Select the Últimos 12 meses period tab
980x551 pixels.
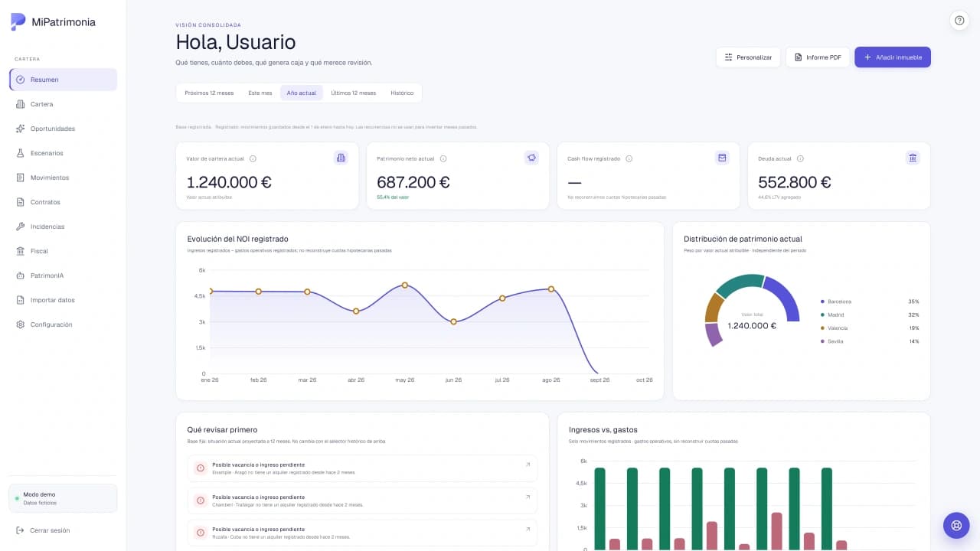(354, 93)
